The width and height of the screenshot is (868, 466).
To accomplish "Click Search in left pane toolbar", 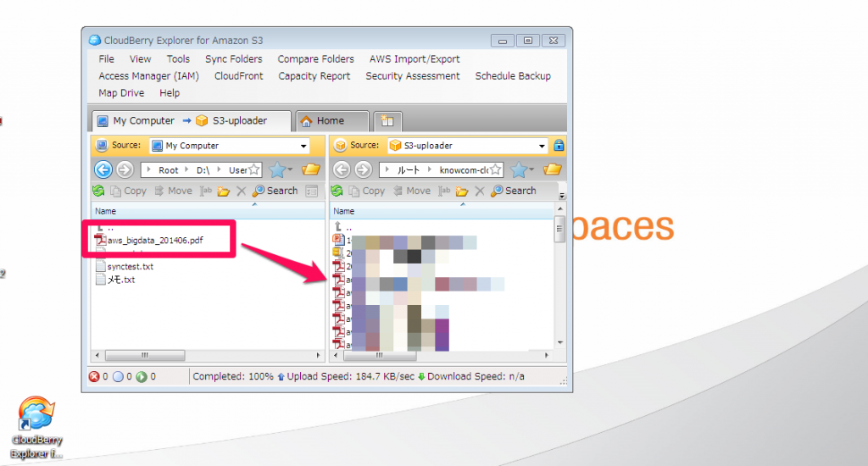I will (x=275, y=191).
